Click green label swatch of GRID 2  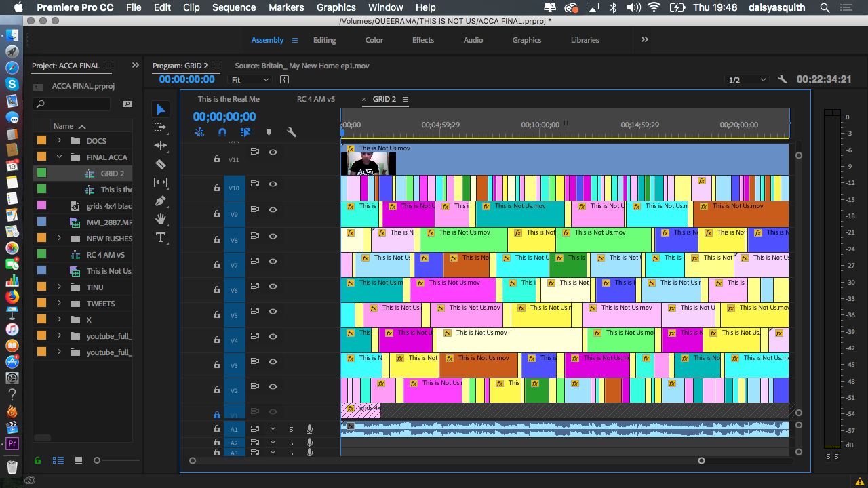coord(42,174)
